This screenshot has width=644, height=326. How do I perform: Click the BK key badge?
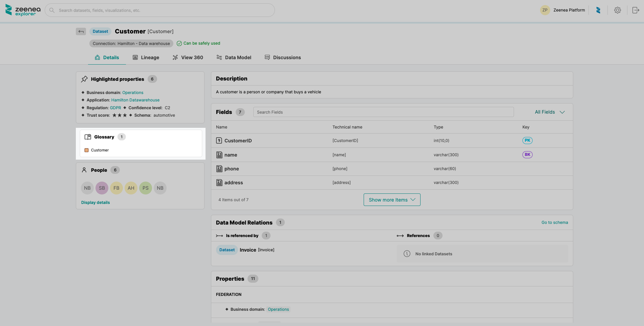(x=527, y=155)
